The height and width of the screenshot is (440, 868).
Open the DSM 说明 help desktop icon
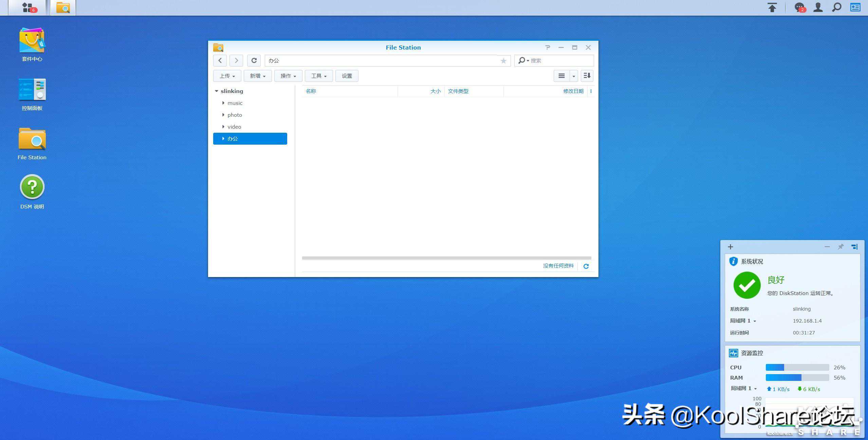tap(32, 187)
